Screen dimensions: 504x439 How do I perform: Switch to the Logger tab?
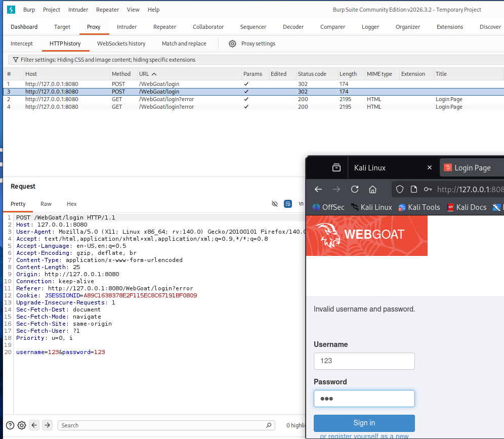370,27
